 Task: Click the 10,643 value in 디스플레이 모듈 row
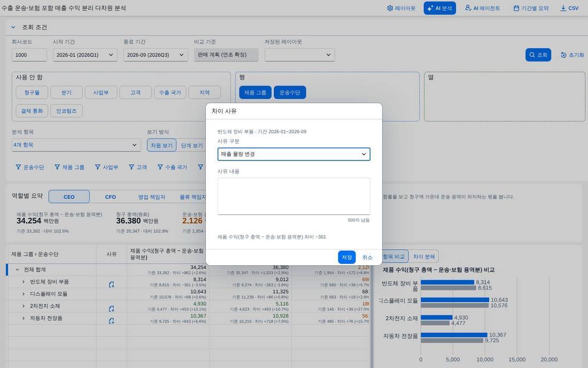pyautogui.click(x=198, y=292)
